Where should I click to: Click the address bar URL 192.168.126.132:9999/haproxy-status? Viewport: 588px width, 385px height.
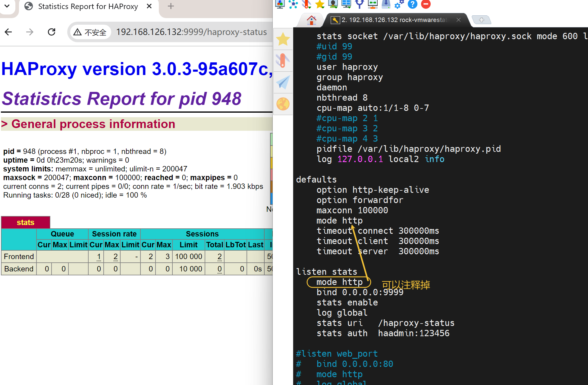[191, 32]
